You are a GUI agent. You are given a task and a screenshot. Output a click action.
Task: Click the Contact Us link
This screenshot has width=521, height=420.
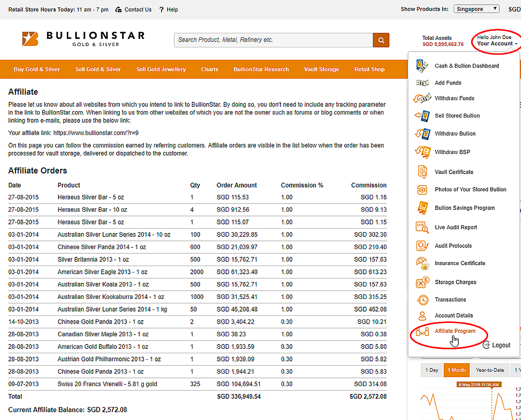138,10
